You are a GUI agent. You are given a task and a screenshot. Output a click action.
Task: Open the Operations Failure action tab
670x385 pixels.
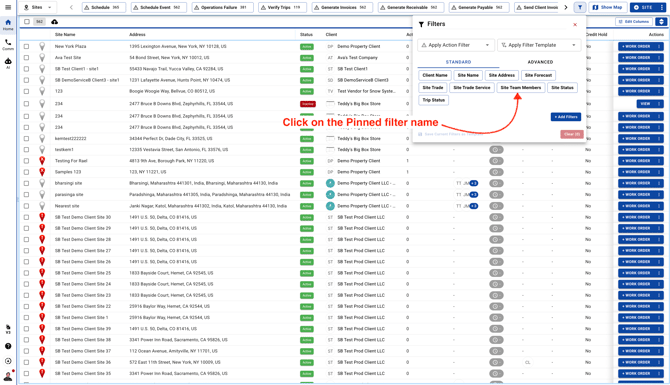pyautogui.click(x=222, y=7)
